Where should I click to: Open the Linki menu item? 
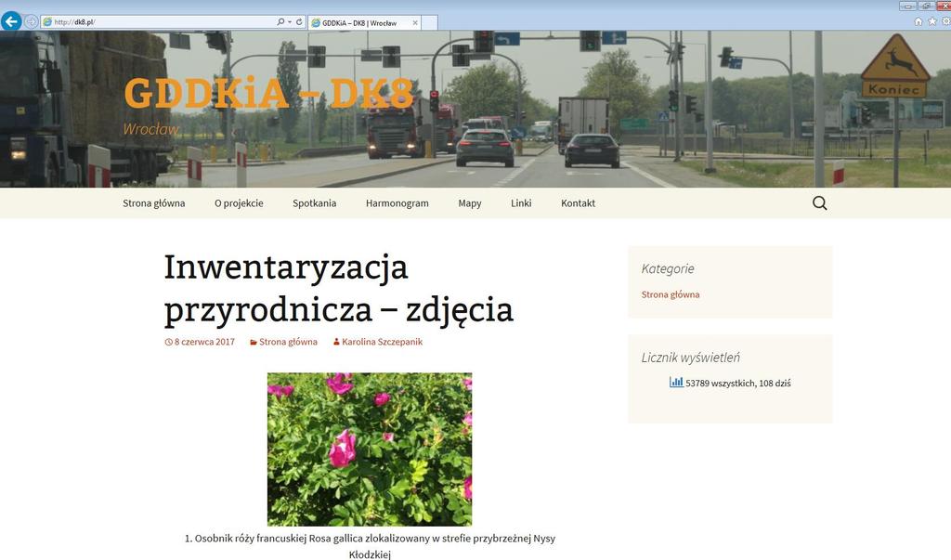pos(521,203)
